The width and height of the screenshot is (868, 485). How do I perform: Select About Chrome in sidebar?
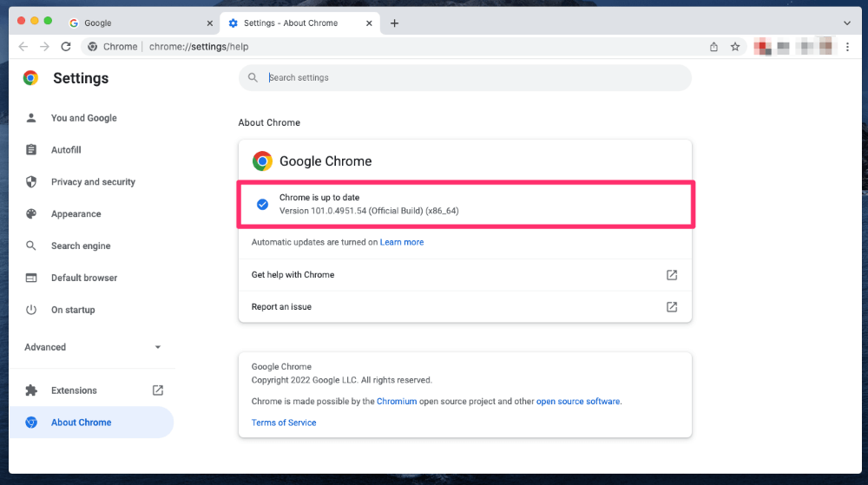[x=92, y=423]
